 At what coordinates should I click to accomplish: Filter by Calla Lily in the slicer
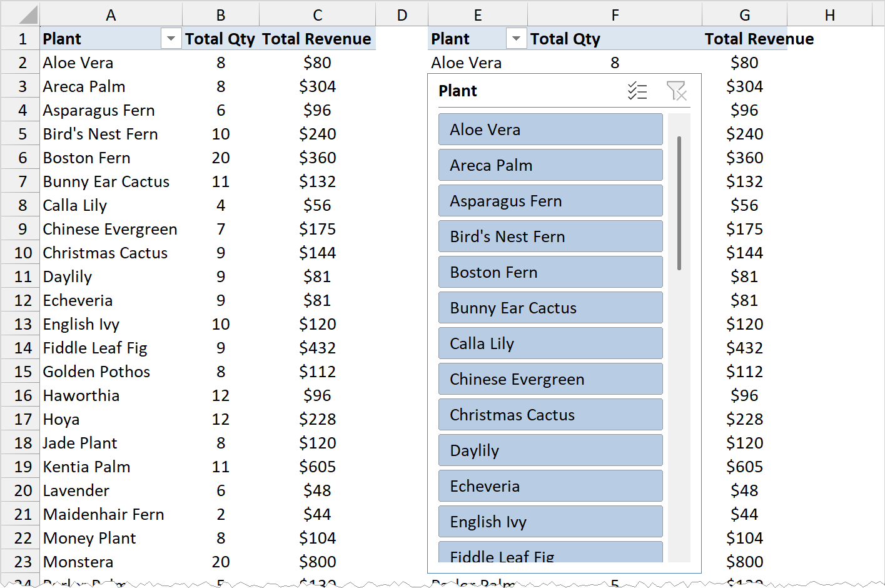(550, 343)
